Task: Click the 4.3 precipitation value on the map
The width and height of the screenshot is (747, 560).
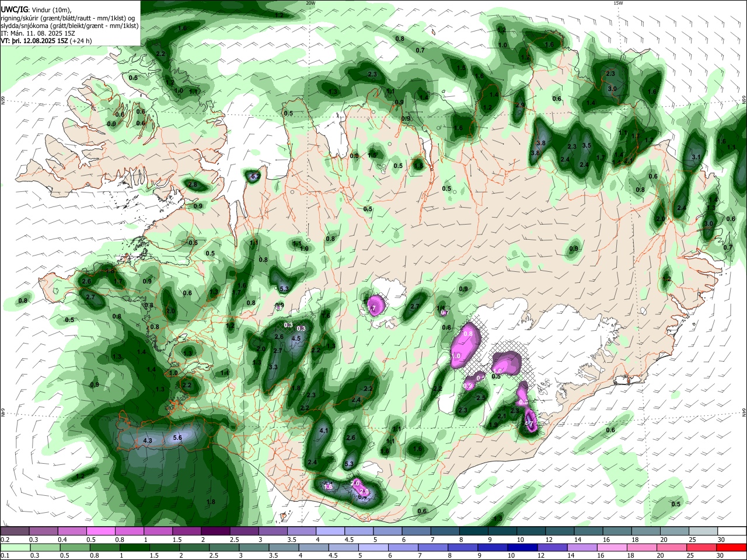Action: coord(148,440)
